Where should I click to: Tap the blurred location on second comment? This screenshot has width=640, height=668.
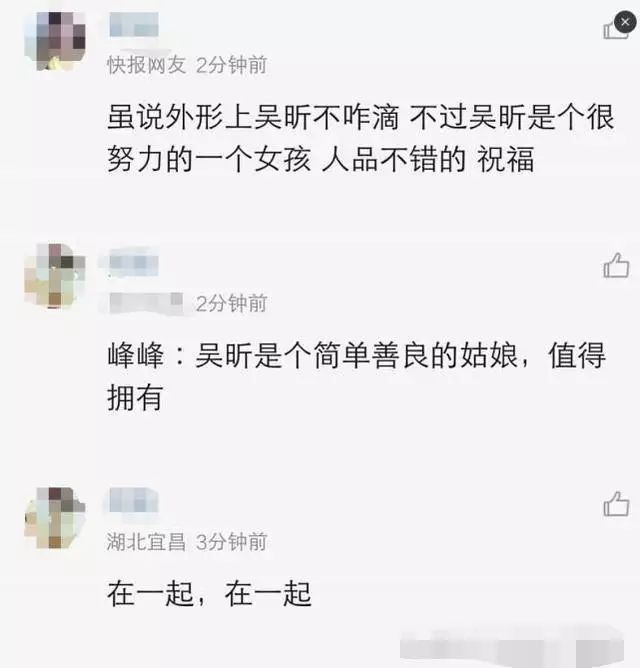[x=146, y=303]
